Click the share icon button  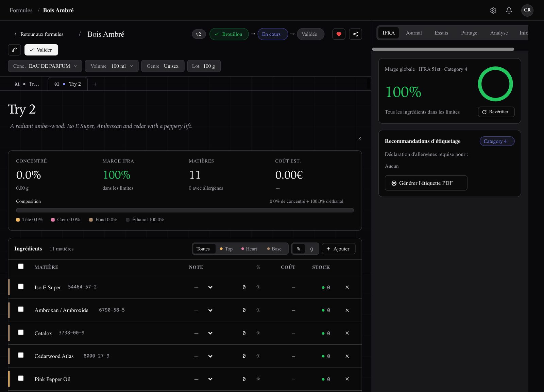355,34
